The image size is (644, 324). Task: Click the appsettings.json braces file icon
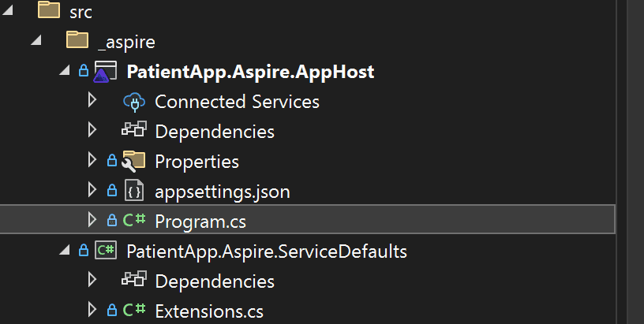tap(133, 192)
